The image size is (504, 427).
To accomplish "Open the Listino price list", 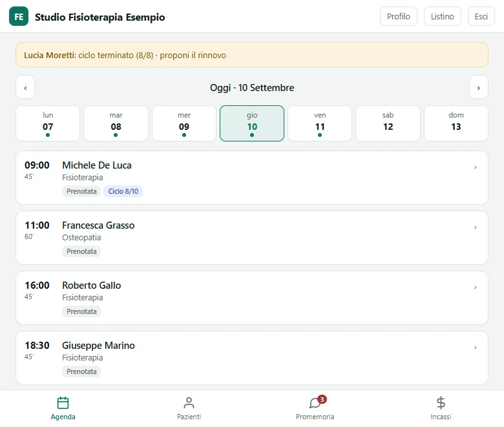I will (442, 16).
